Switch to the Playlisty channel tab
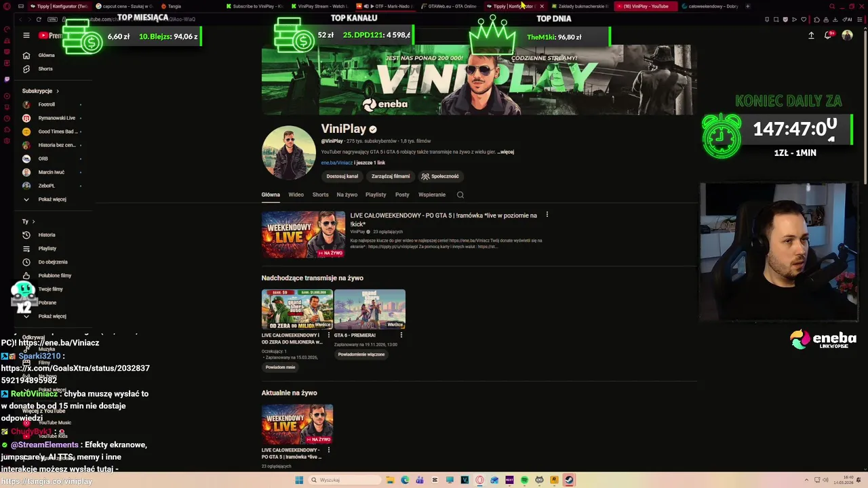This screenshot has height=488, width=868. [376, 195]
